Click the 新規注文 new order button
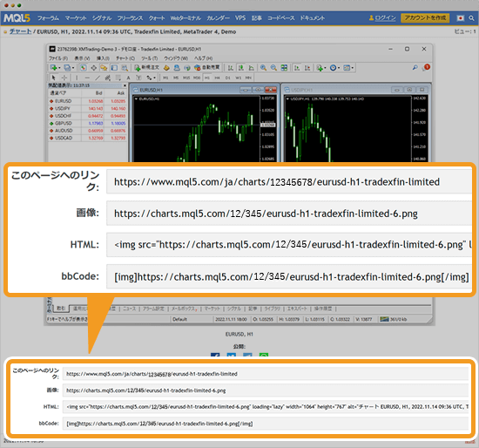 (x=147, y=68)
